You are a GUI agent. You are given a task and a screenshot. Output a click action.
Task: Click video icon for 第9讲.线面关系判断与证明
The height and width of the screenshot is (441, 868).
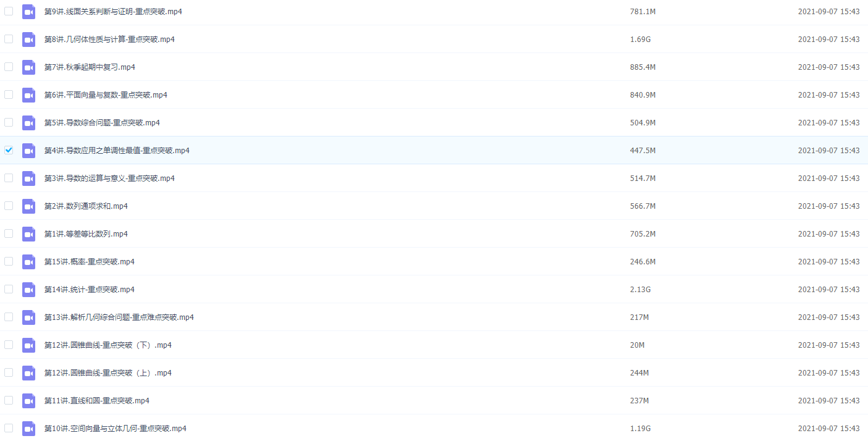click(x=28, y=12)
